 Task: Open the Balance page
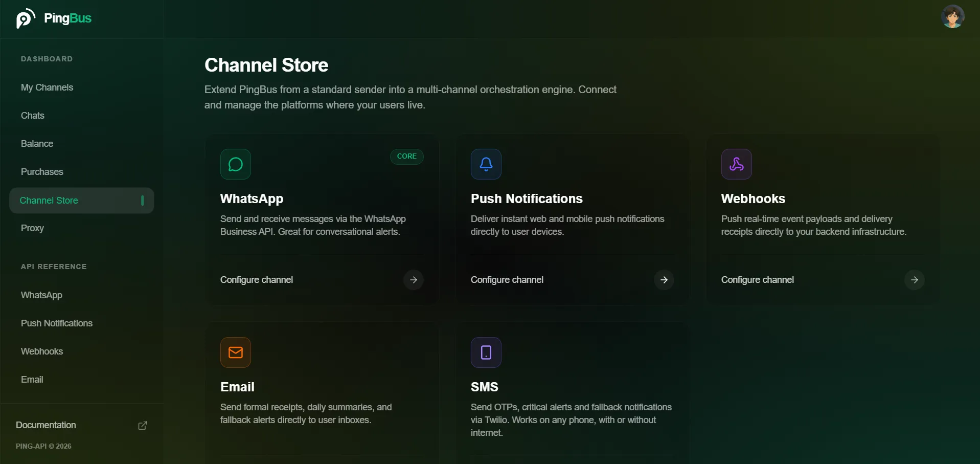[37, 144]
